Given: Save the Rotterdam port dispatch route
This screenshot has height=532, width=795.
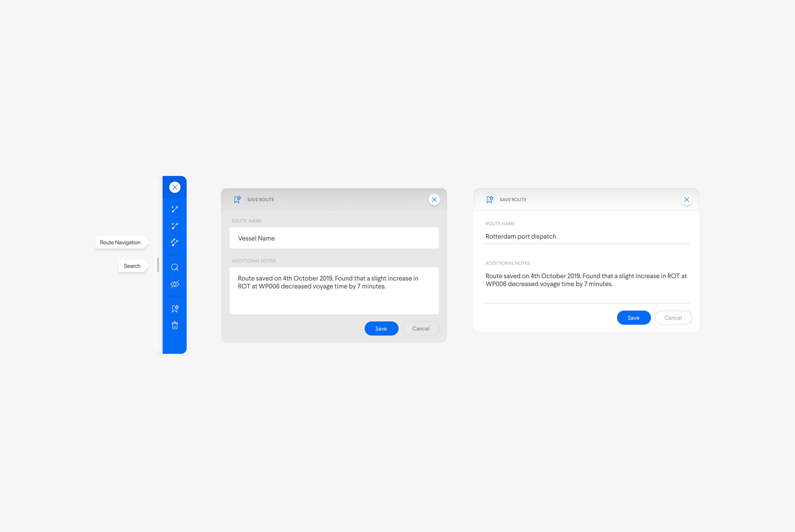Looking at the screenshot, I should click(x=633, y=318).
